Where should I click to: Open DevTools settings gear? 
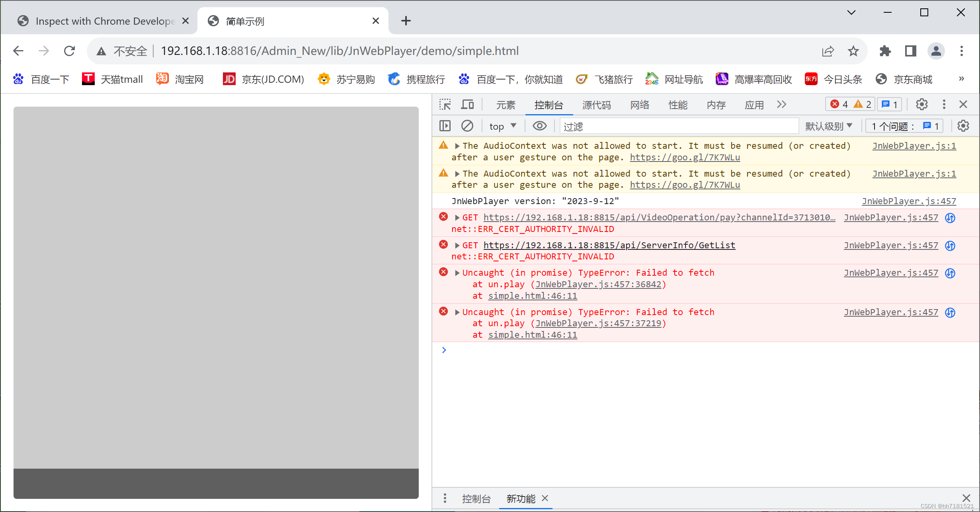click(921, 104)
